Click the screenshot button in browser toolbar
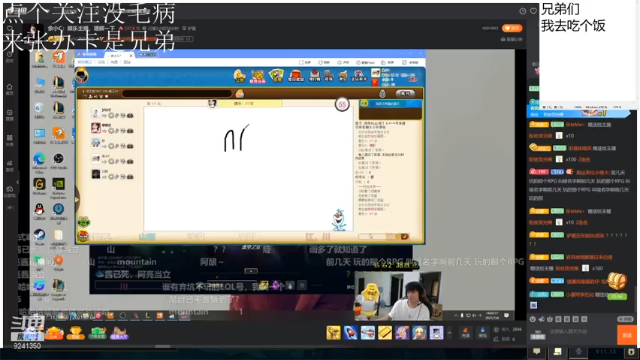640x360 pixels. (x=388, y=62)
